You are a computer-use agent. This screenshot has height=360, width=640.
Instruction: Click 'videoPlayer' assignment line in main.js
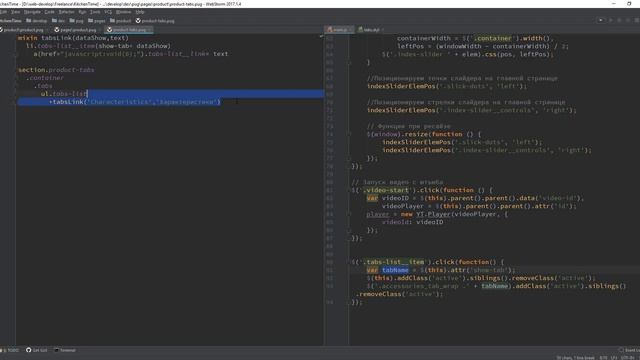[x=479, y=206]
